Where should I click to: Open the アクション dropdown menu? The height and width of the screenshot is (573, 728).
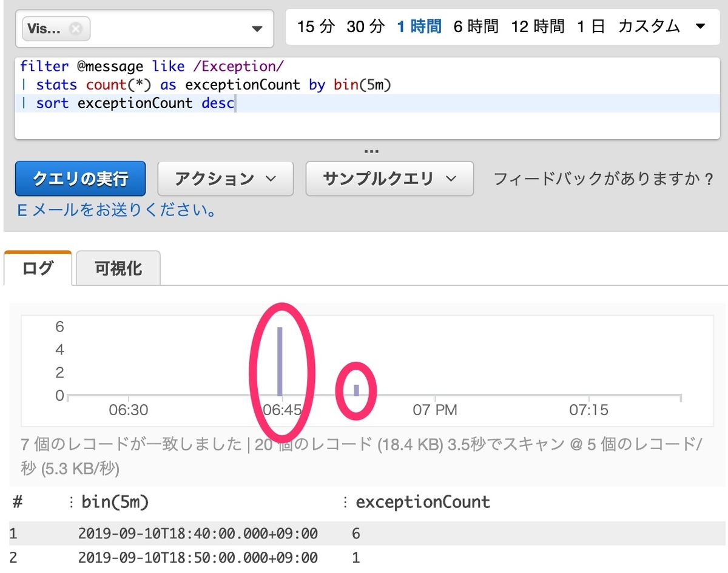pyautogui.click(x=225, y=178)
